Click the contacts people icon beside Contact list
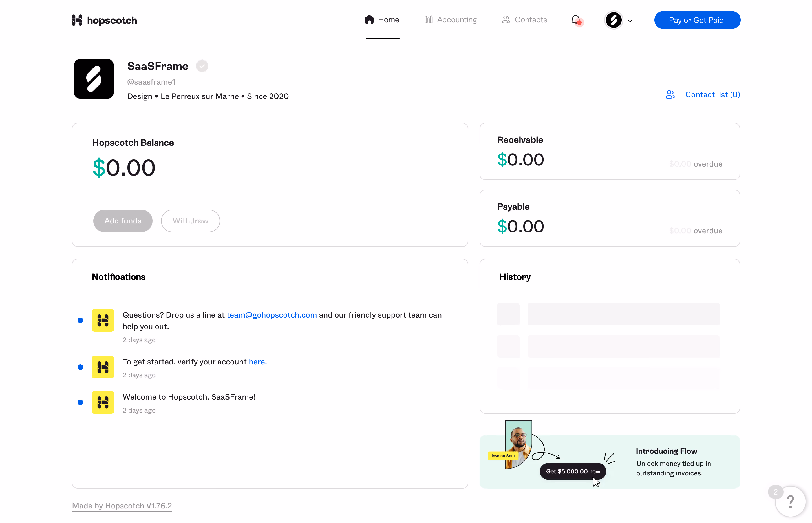Screen dimensions: 812x523 [x=670, y=94]
